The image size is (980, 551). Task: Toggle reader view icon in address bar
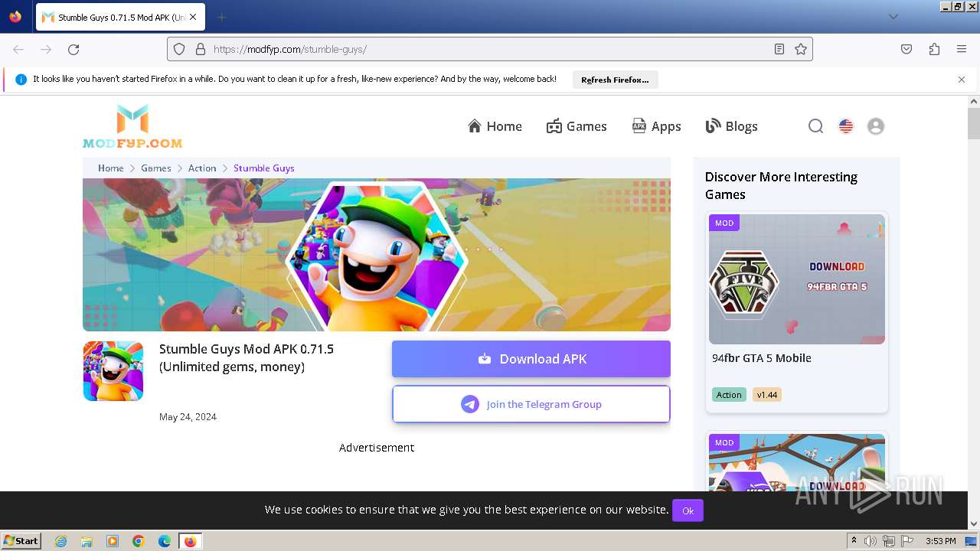coord(779,49)
